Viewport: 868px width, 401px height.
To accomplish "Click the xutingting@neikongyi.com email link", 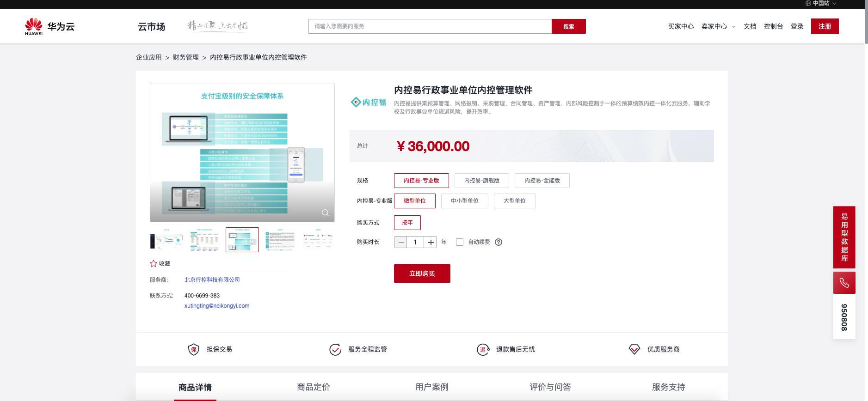I will pos(217,306).
